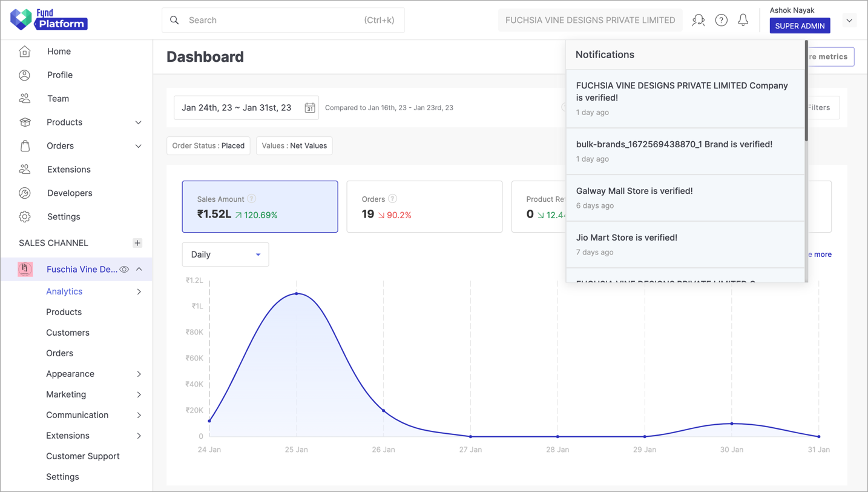This screenshot has height=492, width=868.
Task: Click the 25 Jan peak data point
Action: (x=297, y=294)
